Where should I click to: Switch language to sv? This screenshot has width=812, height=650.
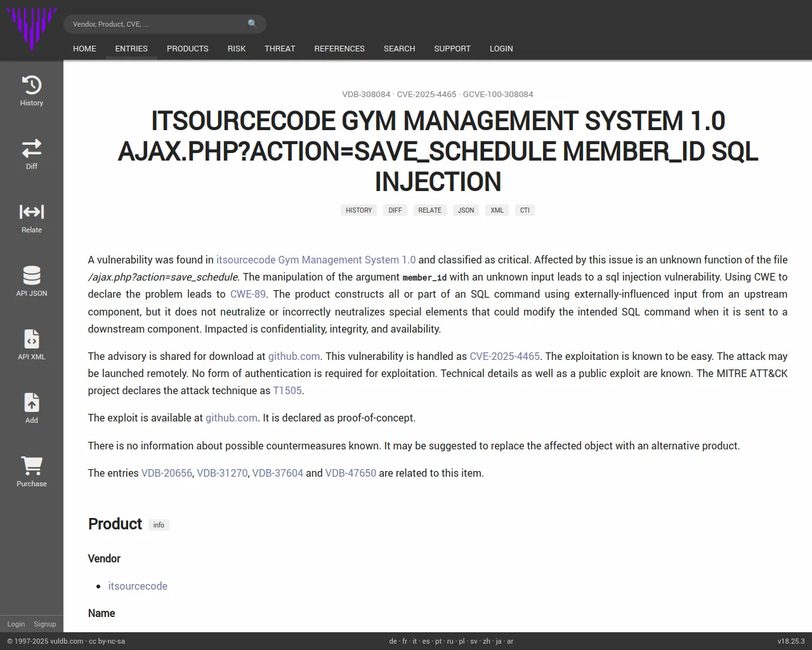474,641
